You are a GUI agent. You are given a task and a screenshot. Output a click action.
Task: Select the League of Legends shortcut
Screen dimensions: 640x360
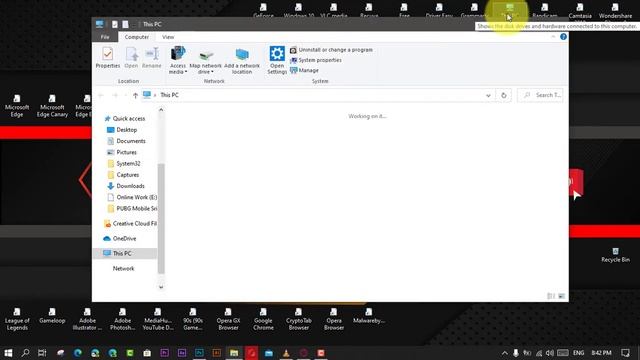[x=17, y=320]
